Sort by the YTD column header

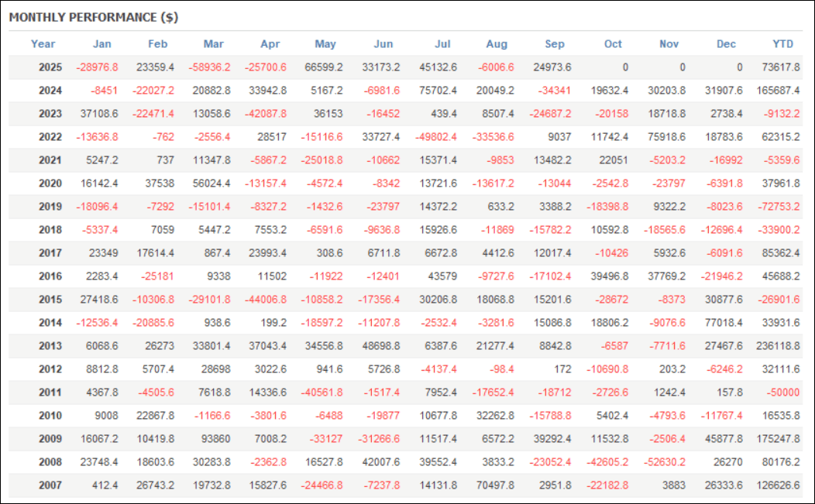783,44
